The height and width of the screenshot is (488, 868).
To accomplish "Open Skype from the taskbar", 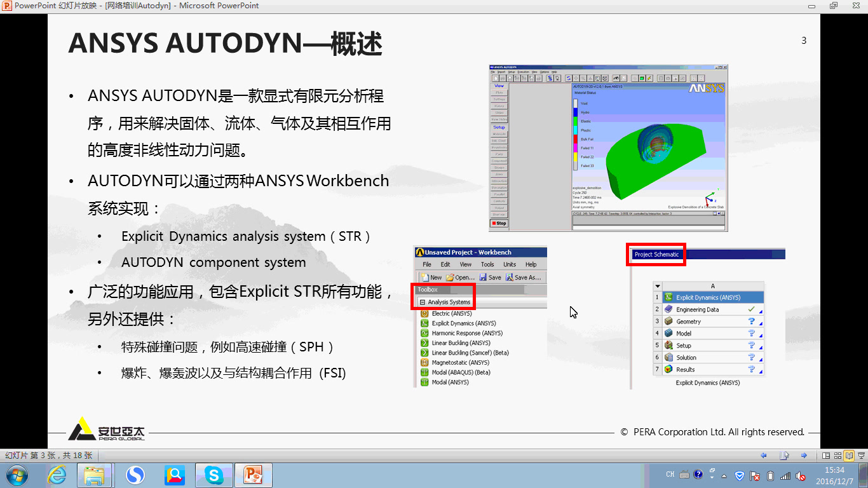I will [x=214, y=475].
